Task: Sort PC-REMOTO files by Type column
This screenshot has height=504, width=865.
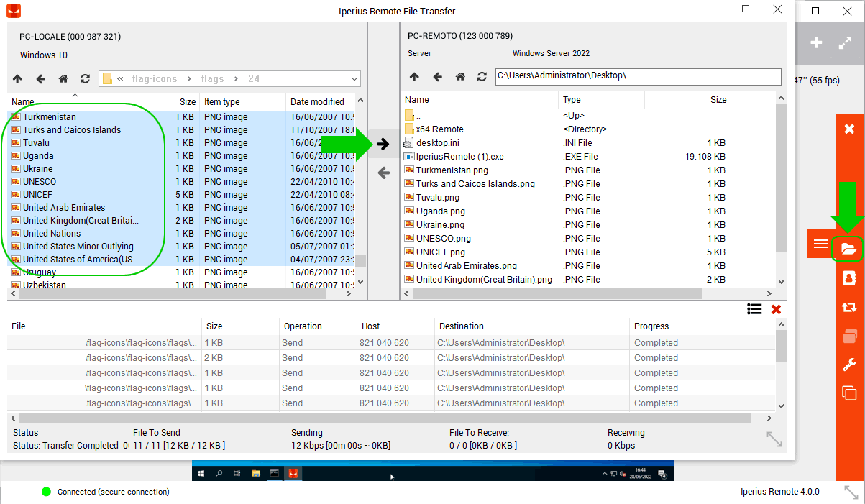Action: [x=572, y=100]
